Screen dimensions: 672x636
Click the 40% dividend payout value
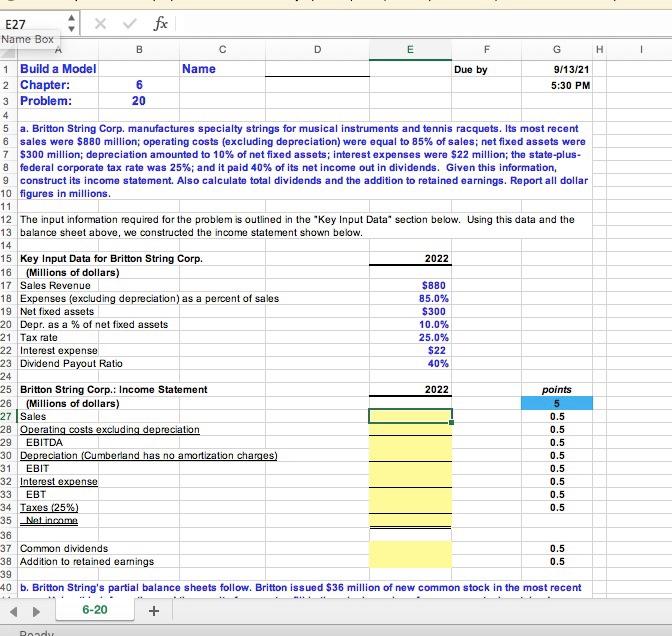438,363
